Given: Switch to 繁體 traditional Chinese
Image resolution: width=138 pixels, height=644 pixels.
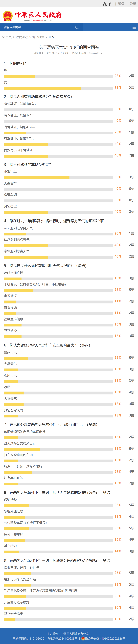Looking at the screenshot, I should coord(121,4).
